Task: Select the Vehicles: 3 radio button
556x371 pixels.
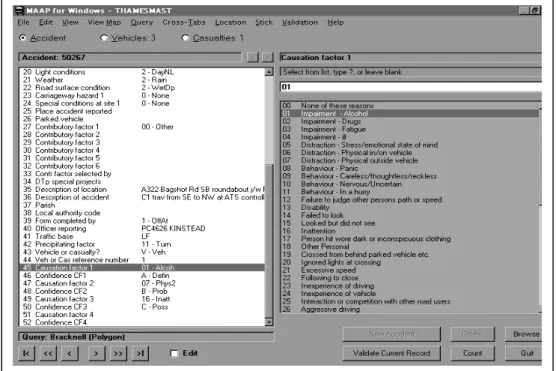Action: pos(104,38)
